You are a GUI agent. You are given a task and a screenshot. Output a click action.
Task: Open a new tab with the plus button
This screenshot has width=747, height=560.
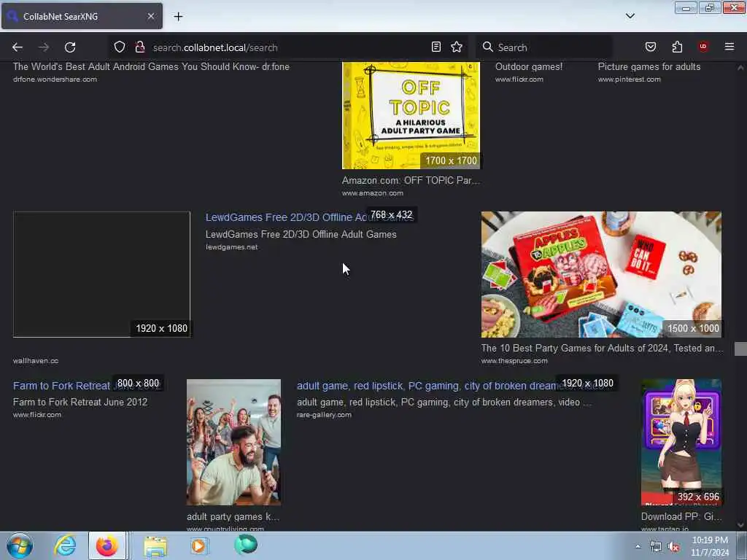coord(178,17)
